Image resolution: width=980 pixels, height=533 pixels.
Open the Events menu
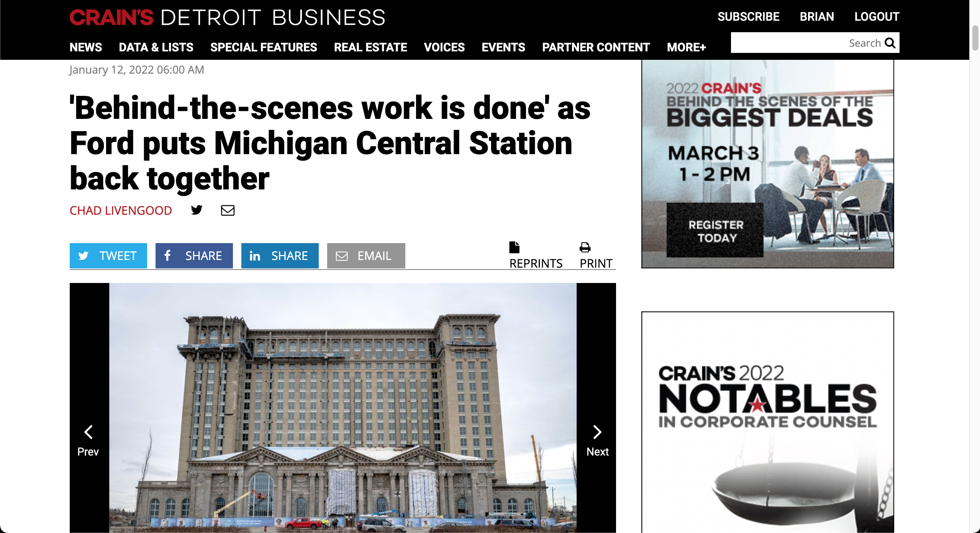(x=503, y=47)
